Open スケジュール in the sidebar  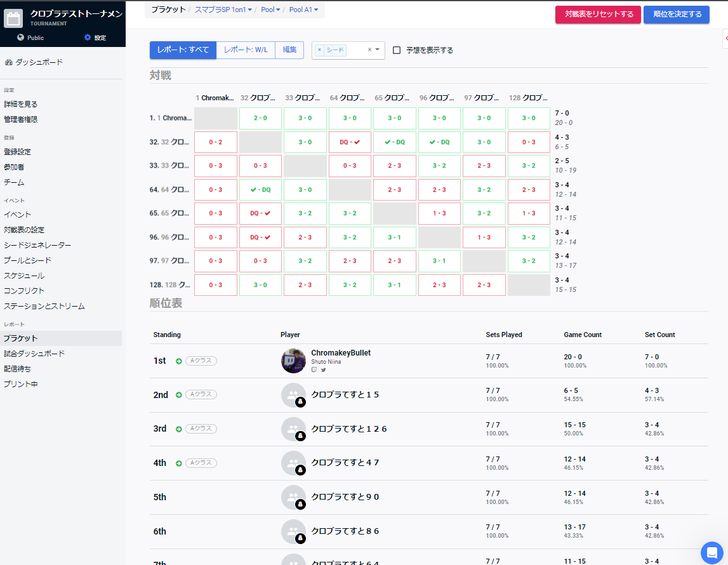click(x=24, y=276)
